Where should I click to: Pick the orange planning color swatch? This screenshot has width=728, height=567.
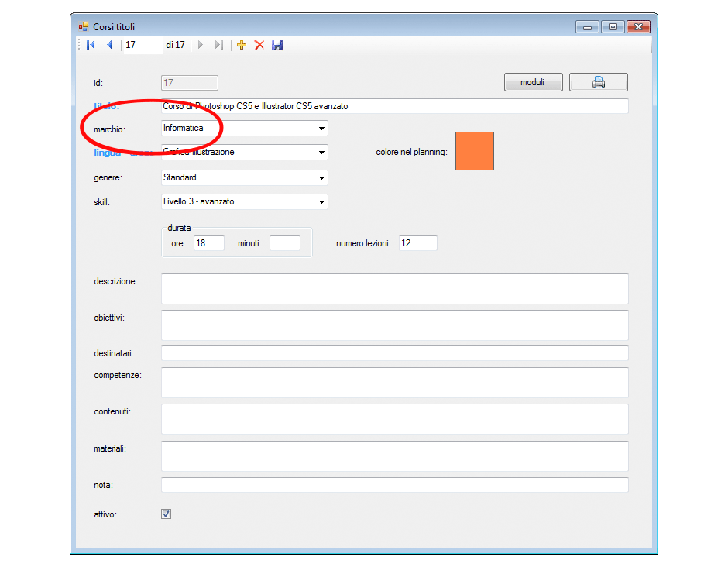[475, 151]
